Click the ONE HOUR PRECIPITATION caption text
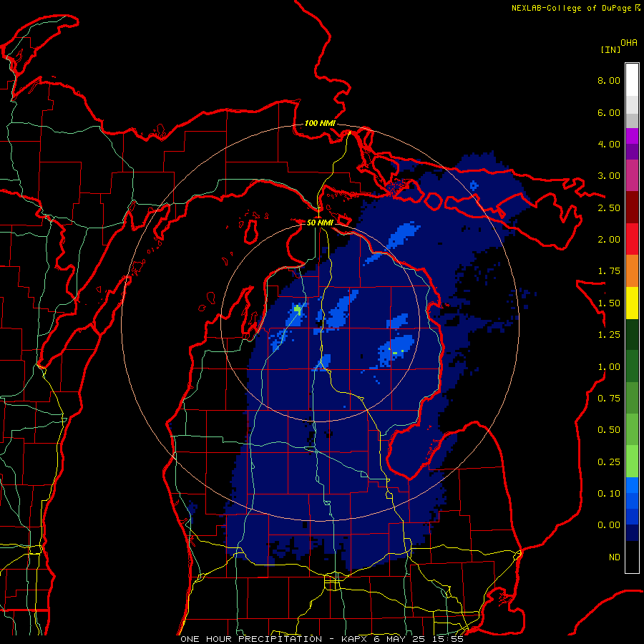644x644 pixels. click(x=251, y=639)
